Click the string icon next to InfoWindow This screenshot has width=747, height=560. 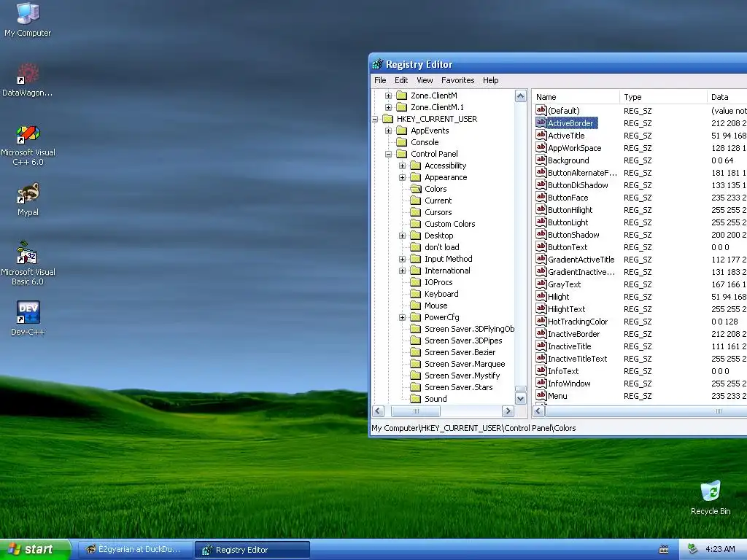pyautogui.click(x=541, y=383)
